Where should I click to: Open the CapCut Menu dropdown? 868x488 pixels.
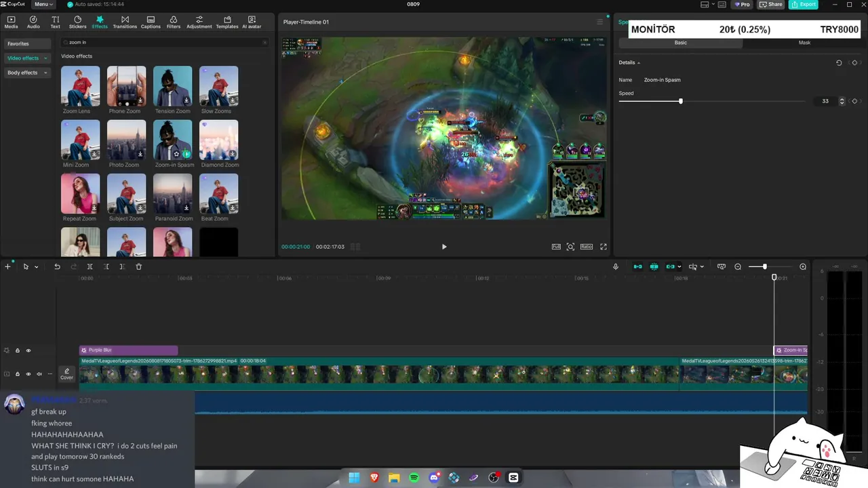(x=43, y=4)
